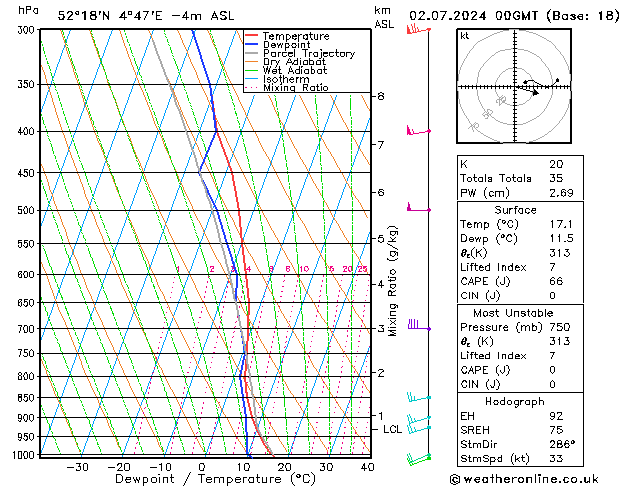The height and width of the screenshot is (486, 629).
Task: Click the PW (cm) value 2.69
Action: 561,193
